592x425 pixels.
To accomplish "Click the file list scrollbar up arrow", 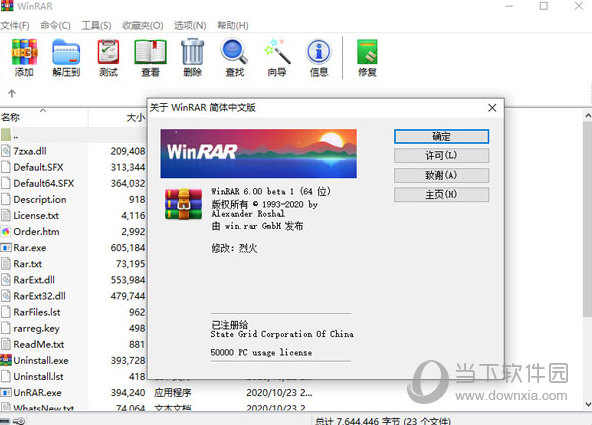I will point(587,116).
